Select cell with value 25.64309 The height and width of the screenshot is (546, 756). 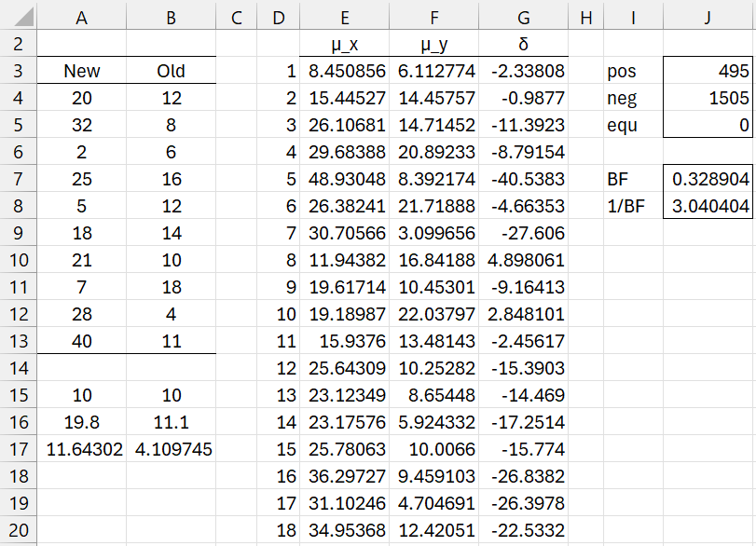coord(344,368)
